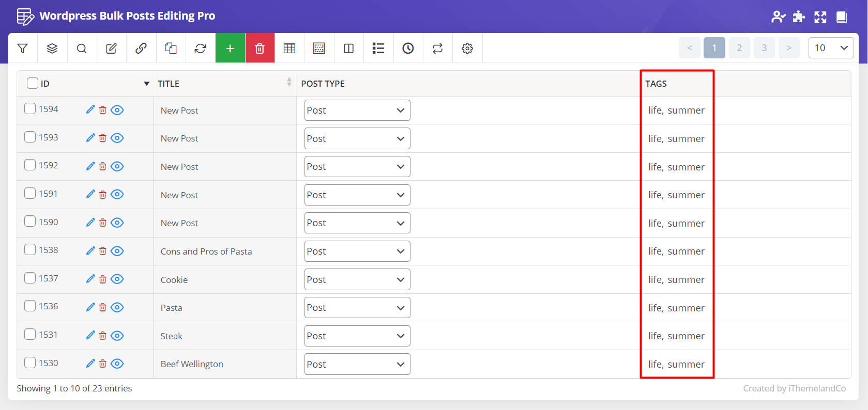This screenshot has width=868, height=410.
Task: Check the select-all checkbox beside ID
Action: click(33, 83)
